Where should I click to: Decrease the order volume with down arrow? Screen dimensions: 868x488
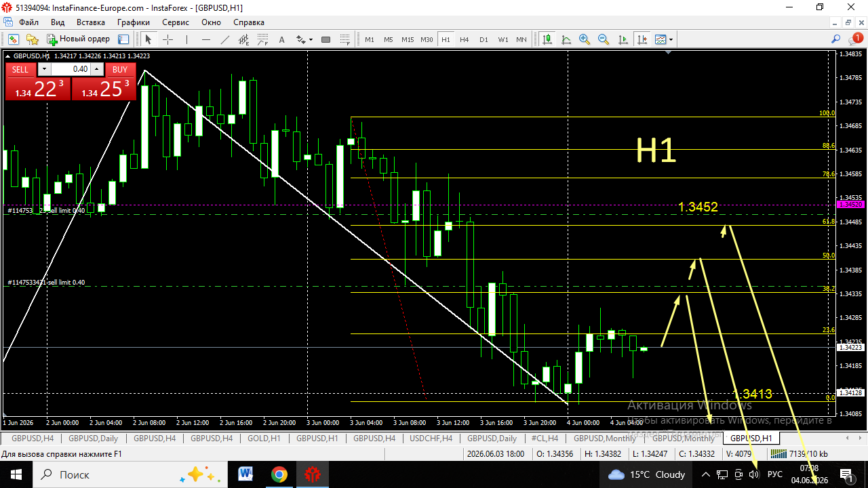coord(44,69)
